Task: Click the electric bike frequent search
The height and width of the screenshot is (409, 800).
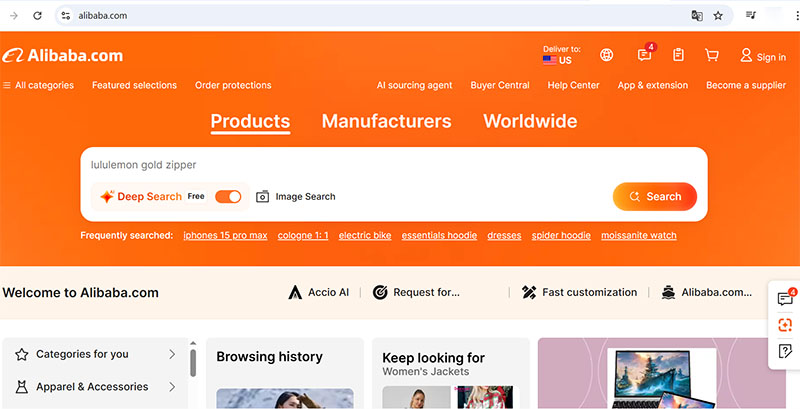Action: pyautogui.click(x=365, y=236)
